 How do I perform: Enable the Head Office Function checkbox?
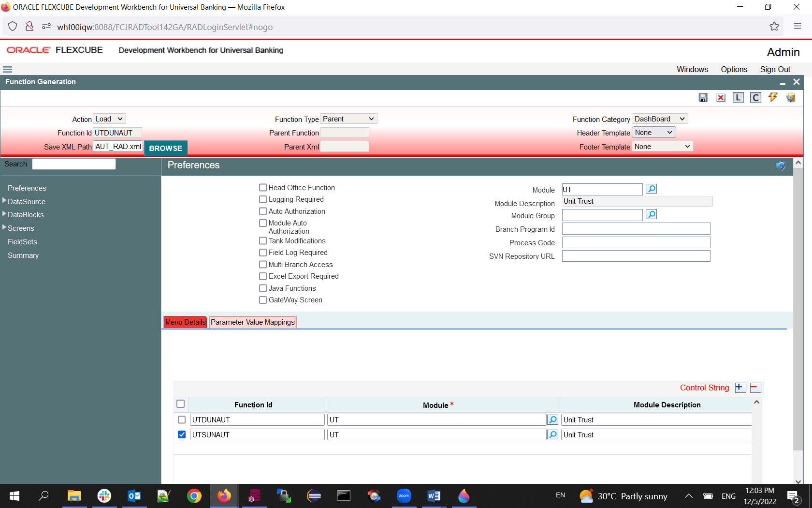(x=263, y=187)
